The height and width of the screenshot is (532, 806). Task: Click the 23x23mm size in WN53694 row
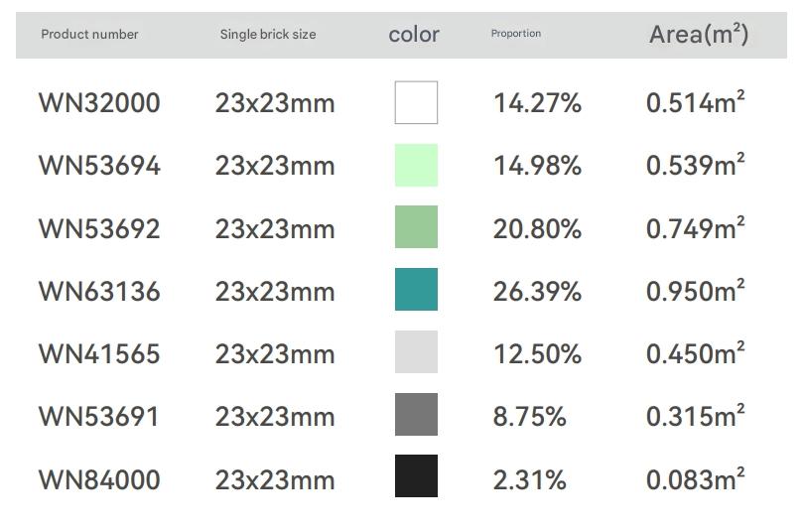pyautogui.click(x=275, y=166)
